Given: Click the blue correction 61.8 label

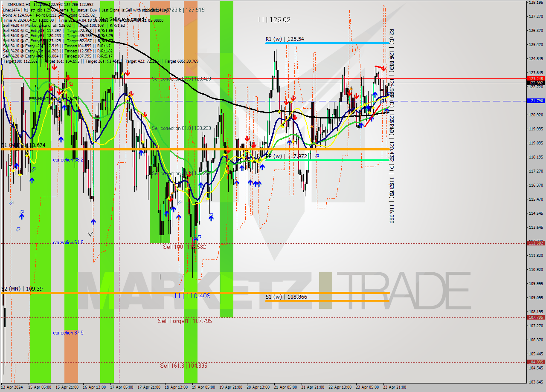Looking at the screenshot, I should click(68, 242).
